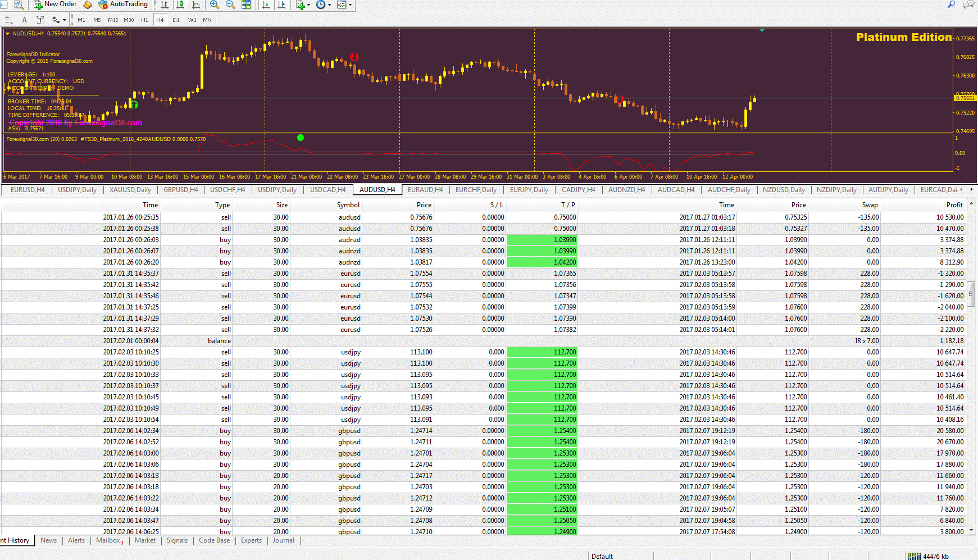Switch timeframe to M15
Screen dimensions: 978x560
(x=113, y=20)
